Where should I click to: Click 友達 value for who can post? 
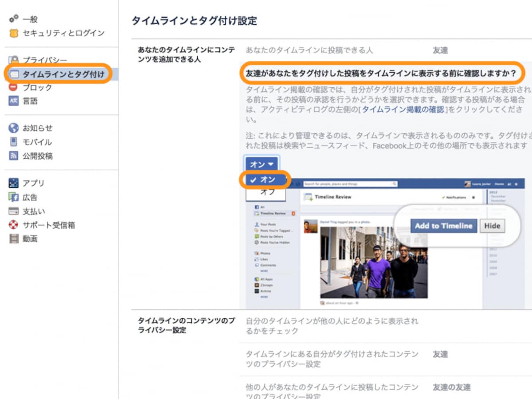[440, 50]
